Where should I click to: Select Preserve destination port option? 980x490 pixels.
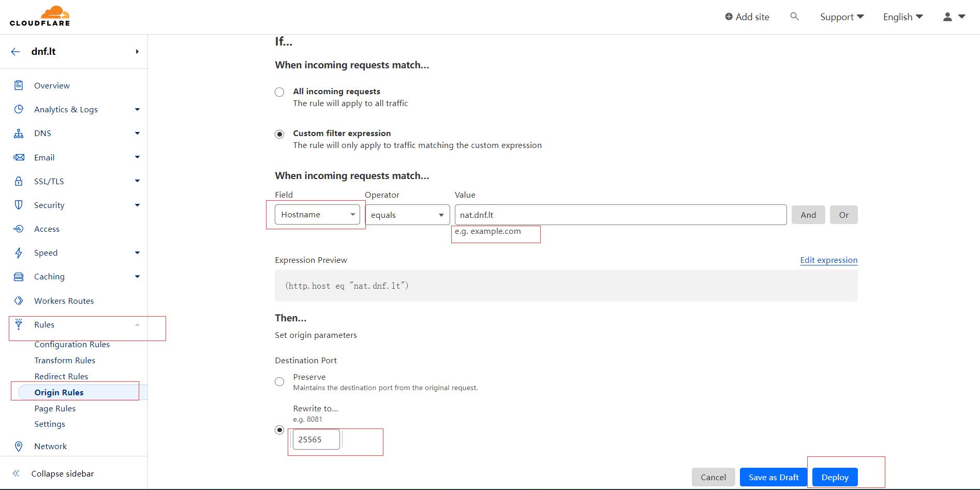pyautogui.click(x=279, y=382)
